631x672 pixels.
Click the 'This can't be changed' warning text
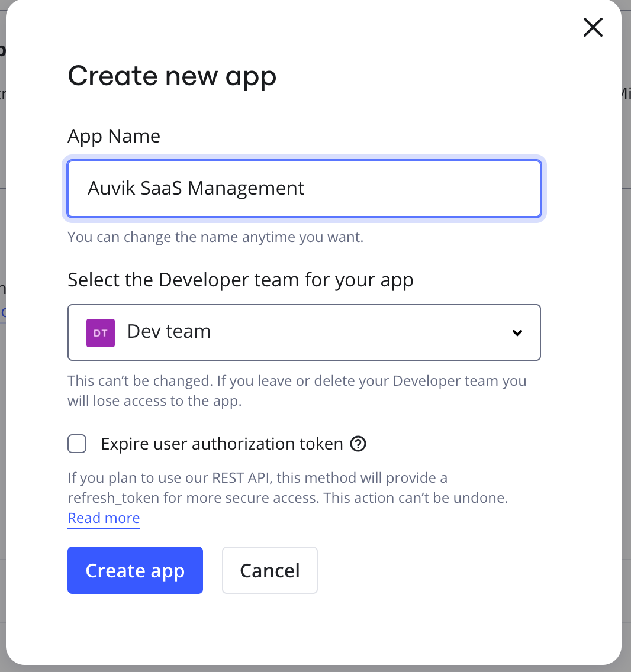pos(297,391)
